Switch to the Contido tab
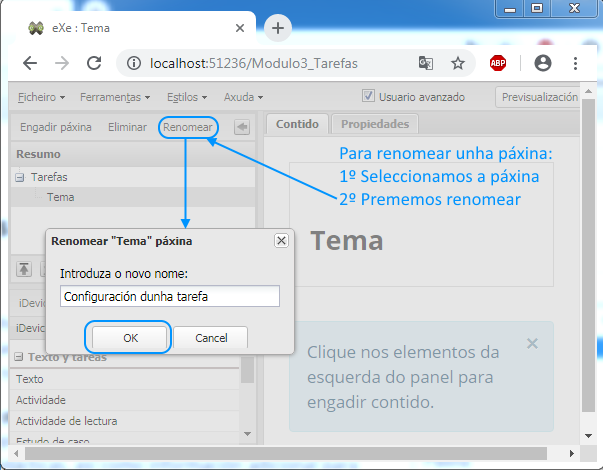 [x=297, y=124]
